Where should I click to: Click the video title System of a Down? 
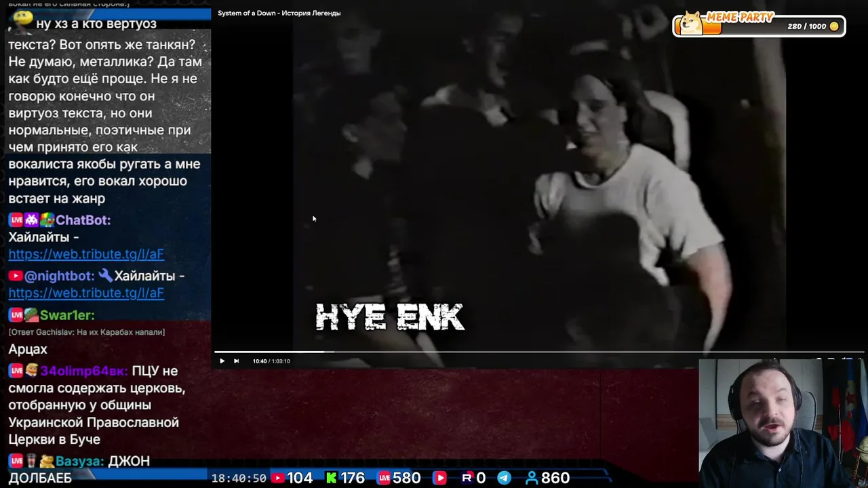279,13
